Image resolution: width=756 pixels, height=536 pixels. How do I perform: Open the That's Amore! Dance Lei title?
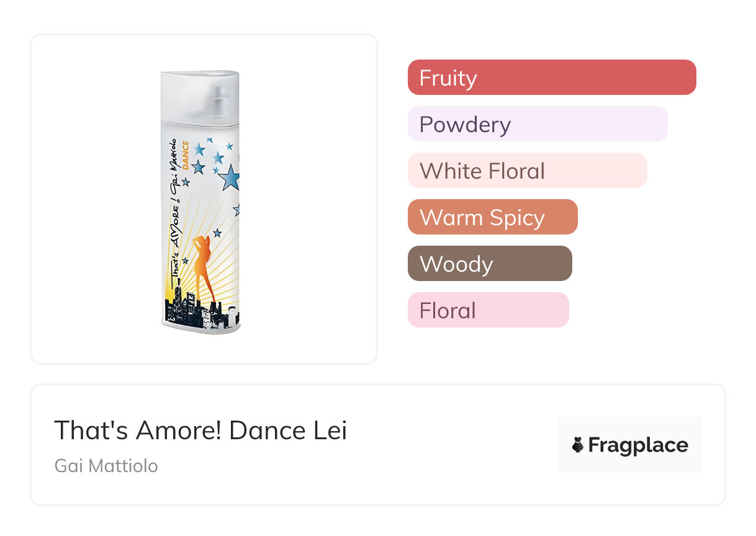pos(200,430)
